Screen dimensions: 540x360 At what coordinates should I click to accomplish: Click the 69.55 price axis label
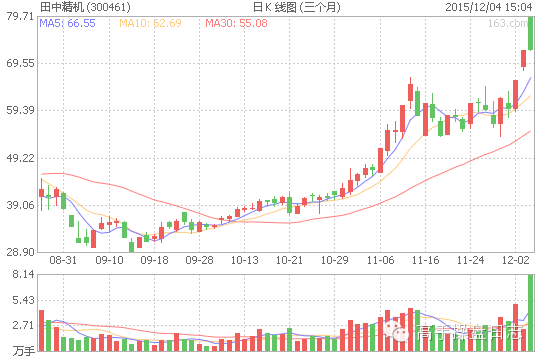click(20, 63)
